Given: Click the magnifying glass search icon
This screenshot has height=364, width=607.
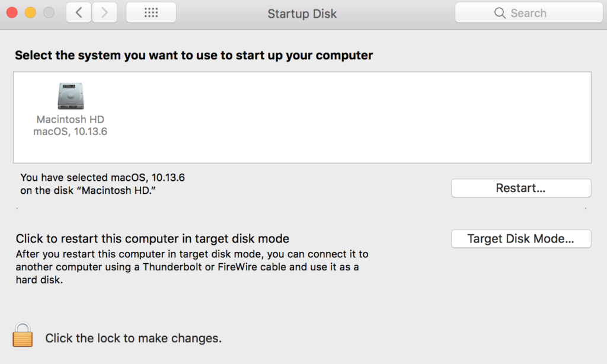Looking at the screenshot, I should point(500,13).
